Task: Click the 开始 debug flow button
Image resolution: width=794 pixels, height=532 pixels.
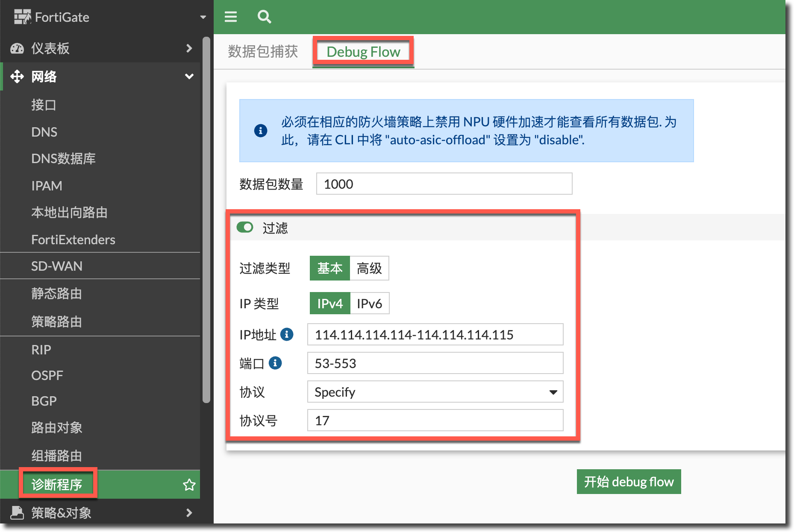Action: pyautogui.click(x=629, y=482)
